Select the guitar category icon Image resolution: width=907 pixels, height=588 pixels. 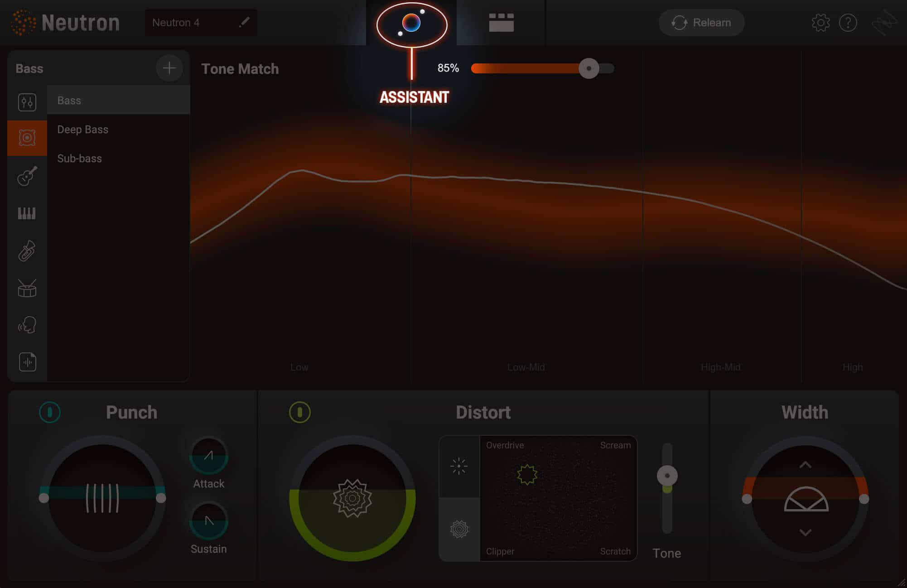pyautogui.click(x=27, y=176)
